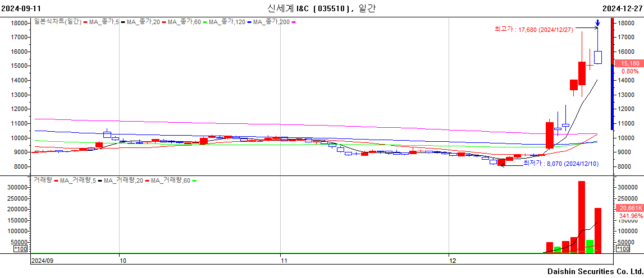
Task: Click the blue color marker after MA_종가,120
Action: (249, 22)
